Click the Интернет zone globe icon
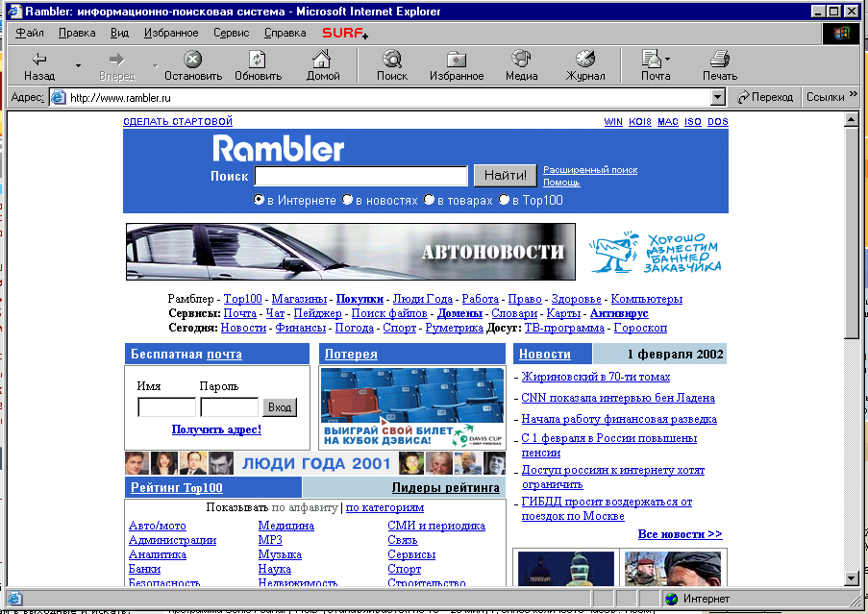The image size is (868, 614). [672, 599]
